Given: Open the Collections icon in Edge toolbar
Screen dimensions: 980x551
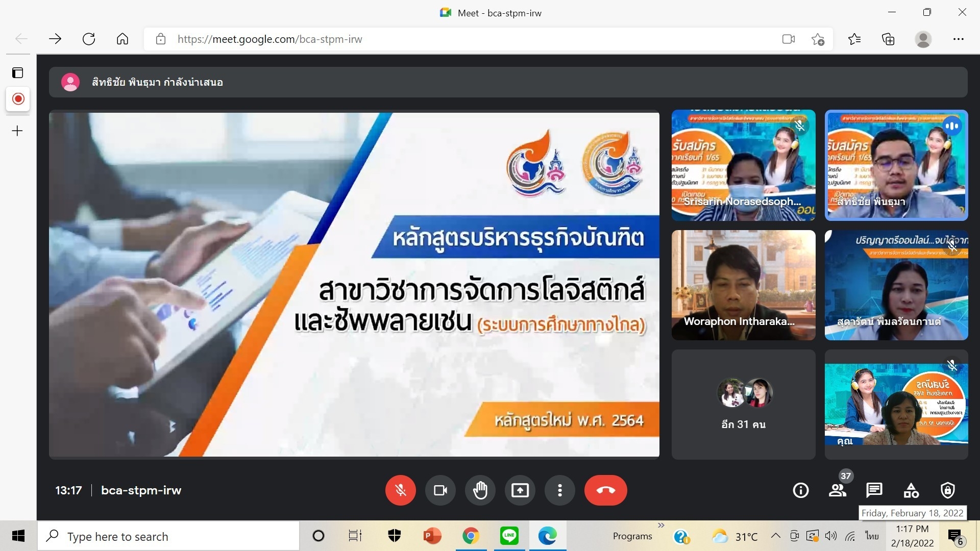Looking at the screenshot, I should [x=888, y=39].
